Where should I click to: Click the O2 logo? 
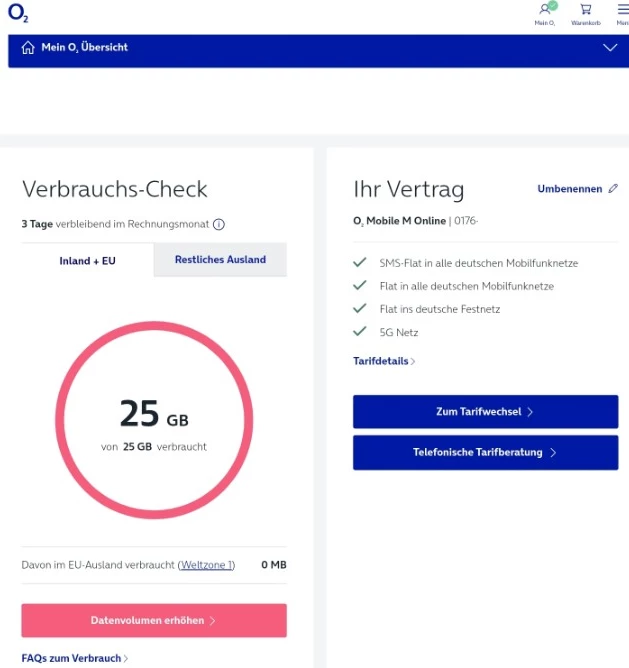tap(18, 13)
